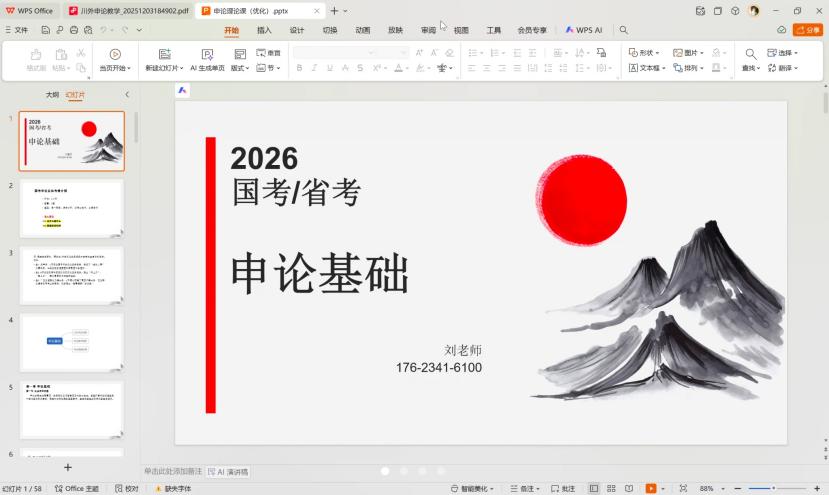Click the AI 演讲稿 button
Screen dimensions: 829x495
click(x=229, y=471)
